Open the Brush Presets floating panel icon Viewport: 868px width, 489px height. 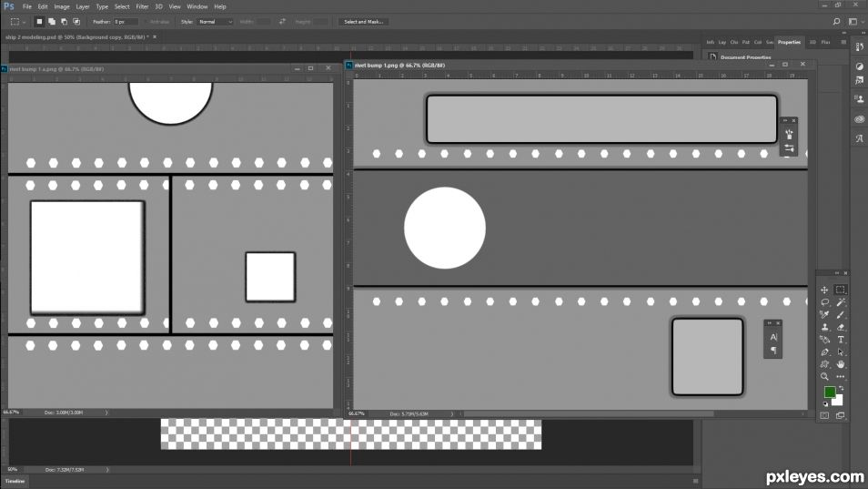[789, 134]
